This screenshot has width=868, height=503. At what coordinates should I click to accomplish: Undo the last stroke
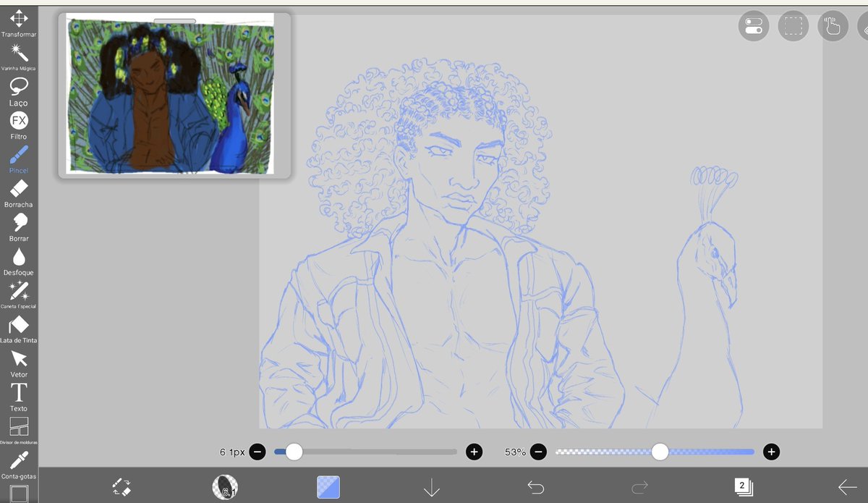tap(536, 488)
